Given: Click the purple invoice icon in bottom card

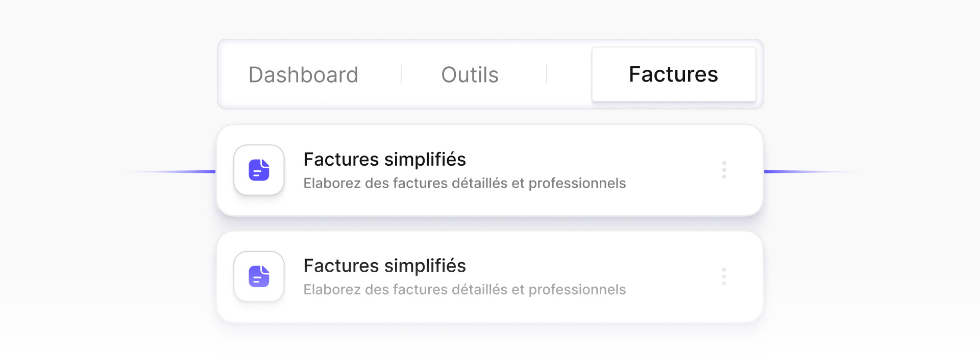Looking at the screenshot, I should click(x=259, y=276).
